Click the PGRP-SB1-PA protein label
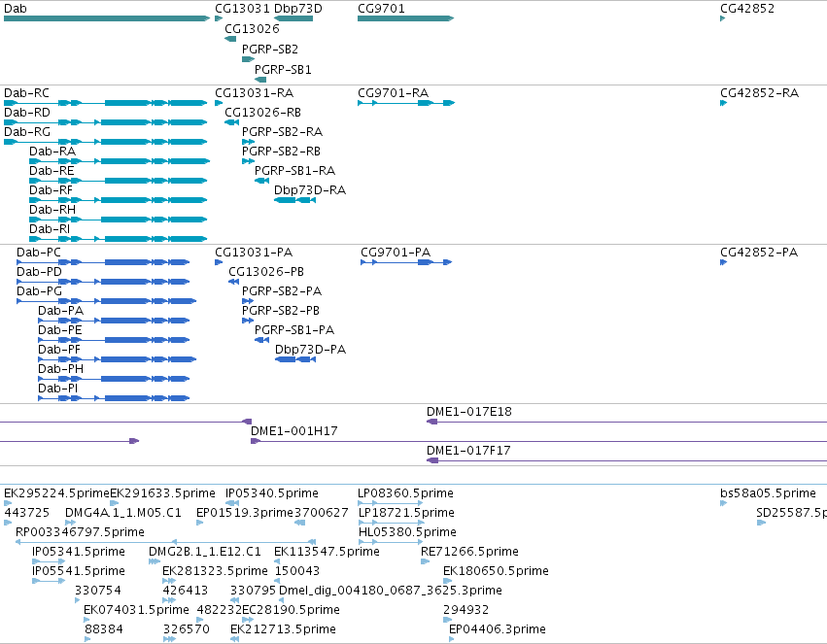The height and width of the screenshot is (644, 827). [x=294, y=330]
